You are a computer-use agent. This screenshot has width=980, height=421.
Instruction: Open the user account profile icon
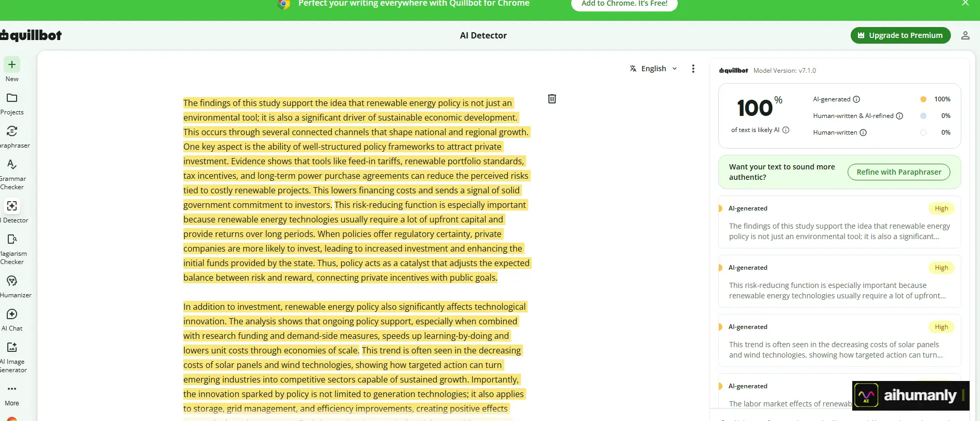click(x=965, y=35)
